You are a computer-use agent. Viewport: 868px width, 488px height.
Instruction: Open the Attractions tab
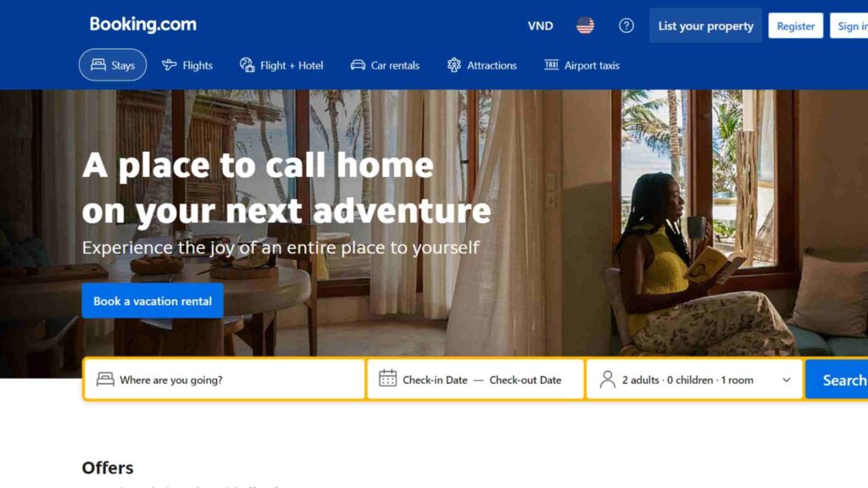(481, 65)
